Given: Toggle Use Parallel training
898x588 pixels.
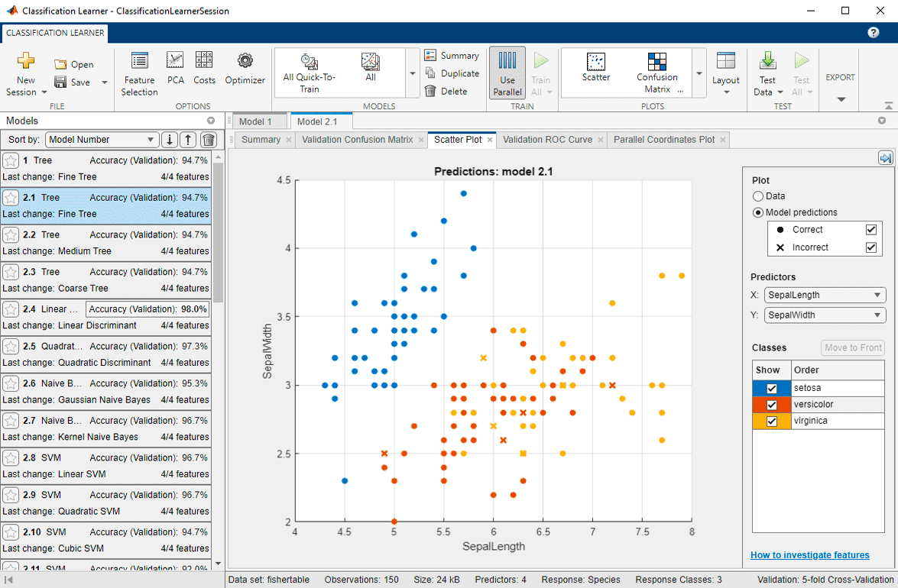Looking at the screenshot, I should pos(507,73).
